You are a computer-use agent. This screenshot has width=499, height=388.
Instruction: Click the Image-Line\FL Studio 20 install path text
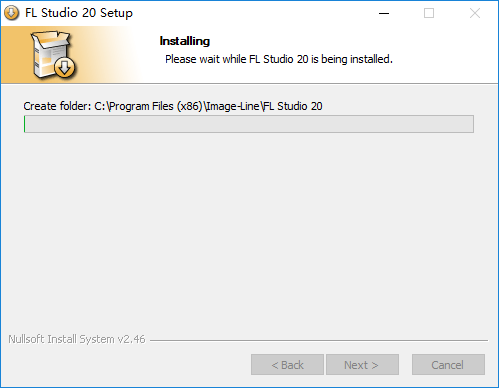pos(264,106)
